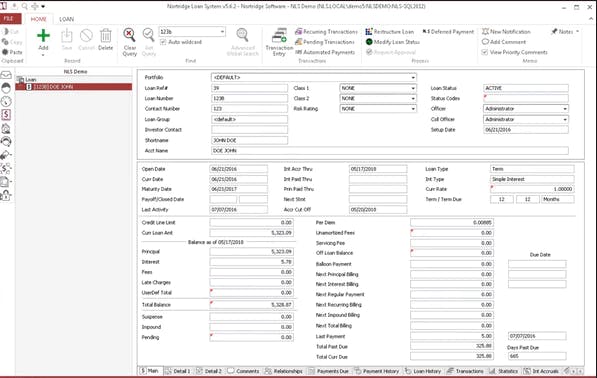Click the Acct Name input field
Screen dimensions: 597x378
389,151
